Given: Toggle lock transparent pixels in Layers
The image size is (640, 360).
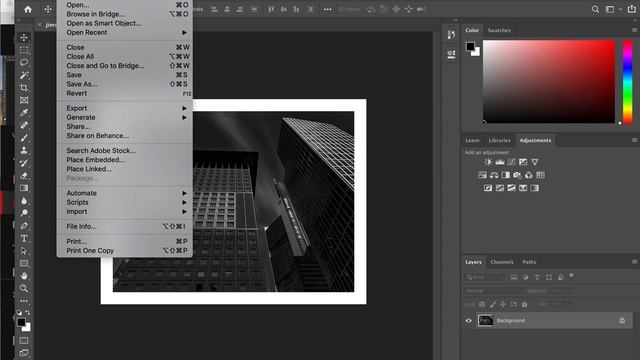Looking at the screenshot, I should 482,304.
